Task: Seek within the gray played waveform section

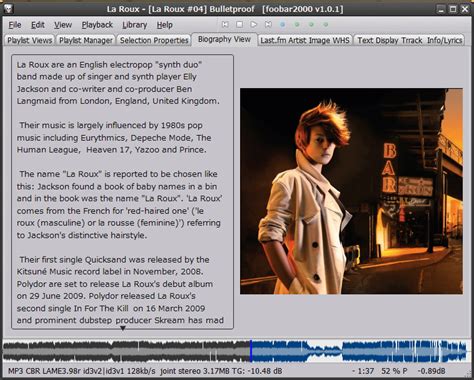Action: (126, 351)
